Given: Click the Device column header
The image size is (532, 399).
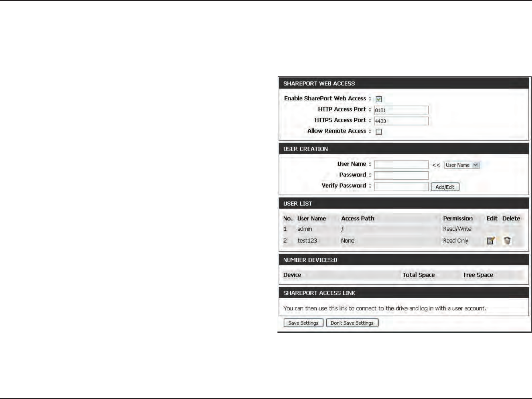Looking at the screenshot, I should (x=292, y=275).
